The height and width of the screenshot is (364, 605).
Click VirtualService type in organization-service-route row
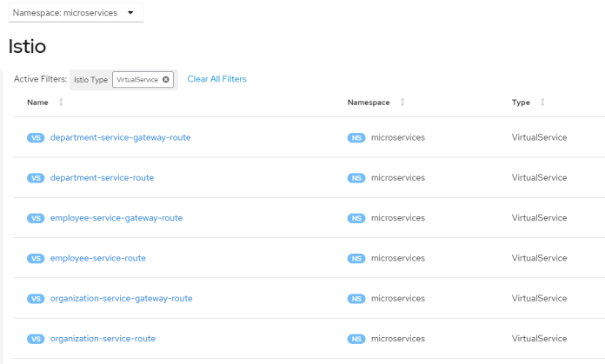tap(539, 339)
